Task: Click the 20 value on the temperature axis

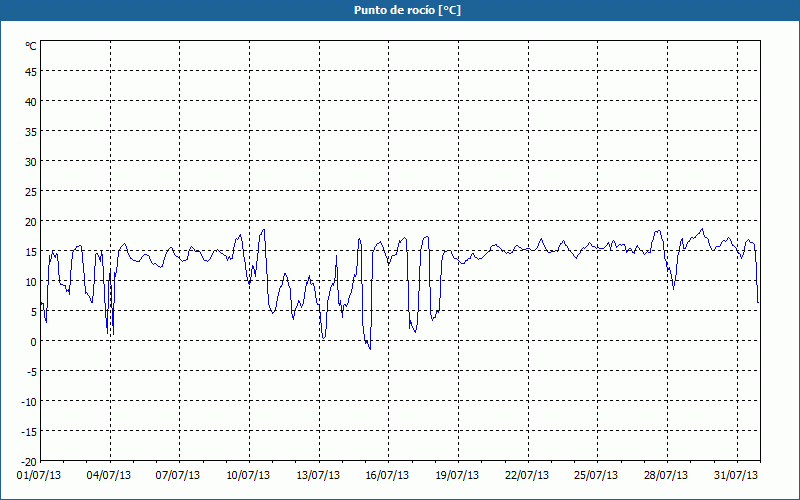Action: click(31, 222)
